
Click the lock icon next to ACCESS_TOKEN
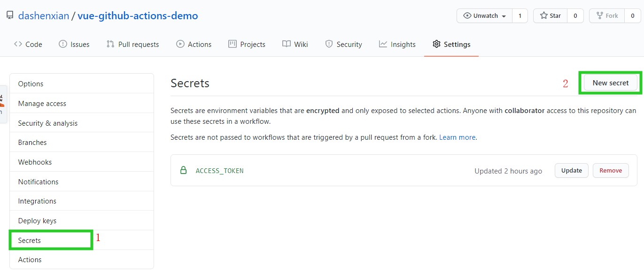(x=184, y=170)
